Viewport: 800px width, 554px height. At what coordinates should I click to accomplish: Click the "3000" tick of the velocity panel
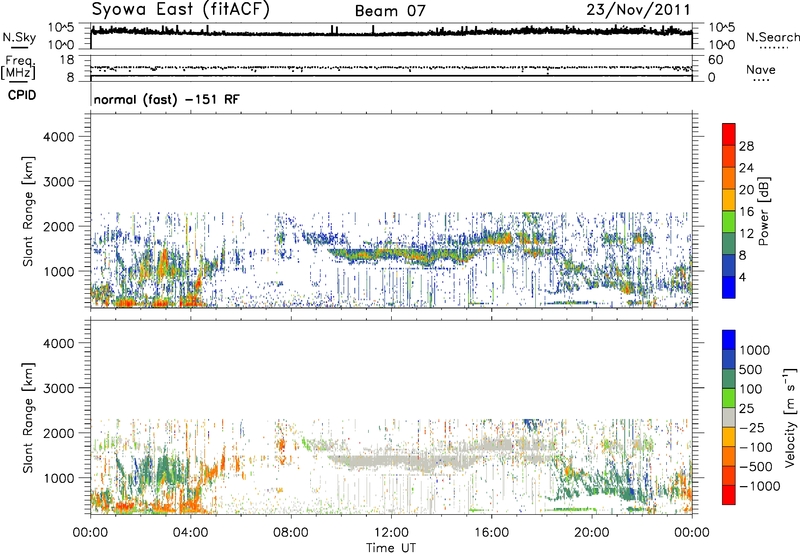(x=59, y=388)
